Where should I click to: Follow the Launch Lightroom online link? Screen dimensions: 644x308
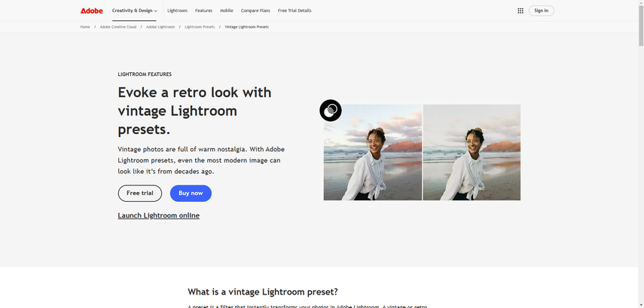pyautogui.click(x=158, y=215)
